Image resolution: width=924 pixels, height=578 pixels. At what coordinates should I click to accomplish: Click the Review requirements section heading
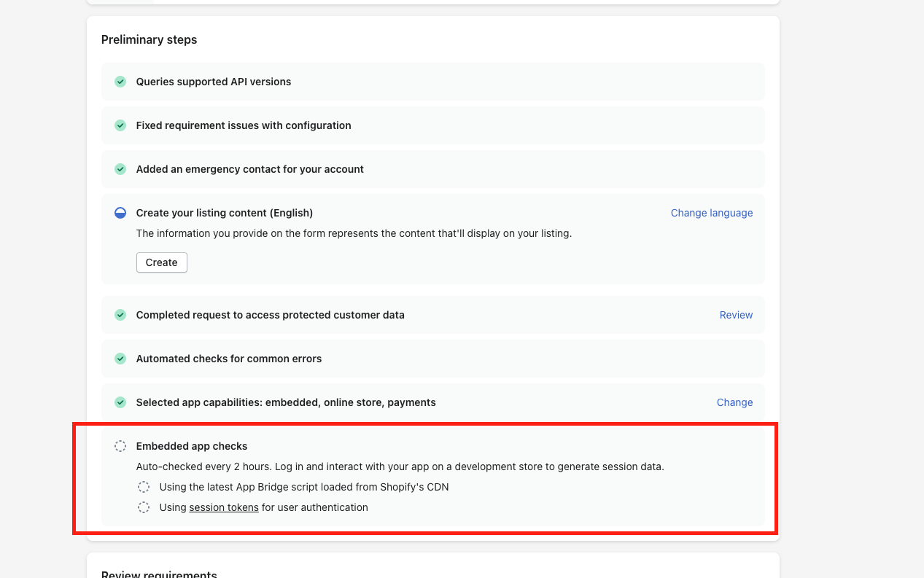click(x=159, y=574)
